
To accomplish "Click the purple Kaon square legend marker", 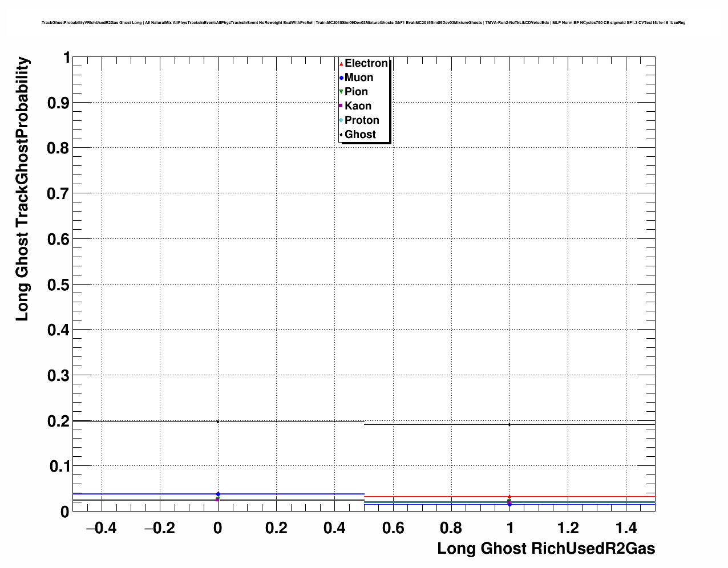I will [341, 106].
